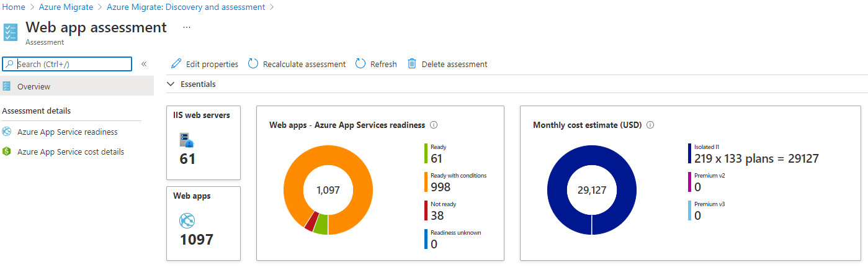Open the more options ellipsis by title
This screenshot has width=868, height=267.
pos(187,28)
